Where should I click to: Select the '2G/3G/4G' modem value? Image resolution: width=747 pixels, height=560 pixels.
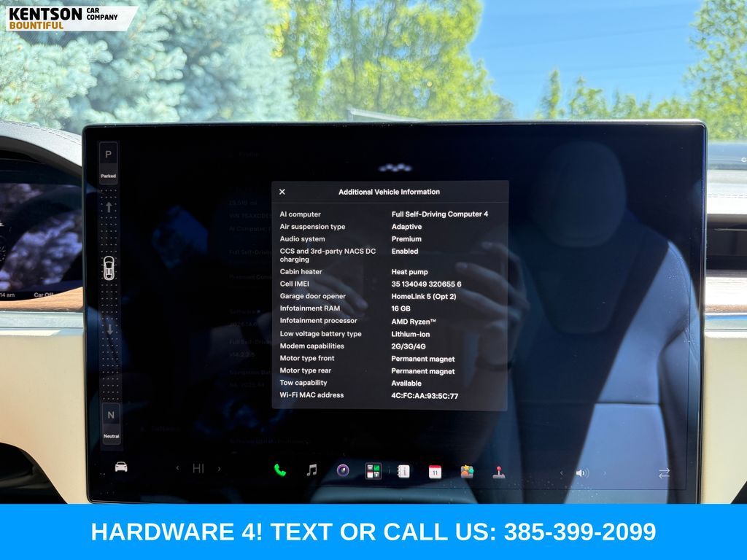pos(409,346)
